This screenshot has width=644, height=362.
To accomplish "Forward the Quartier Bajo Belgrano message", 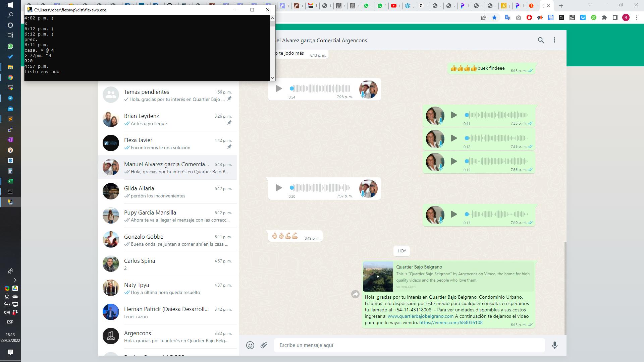I will (x=355, y=294).
